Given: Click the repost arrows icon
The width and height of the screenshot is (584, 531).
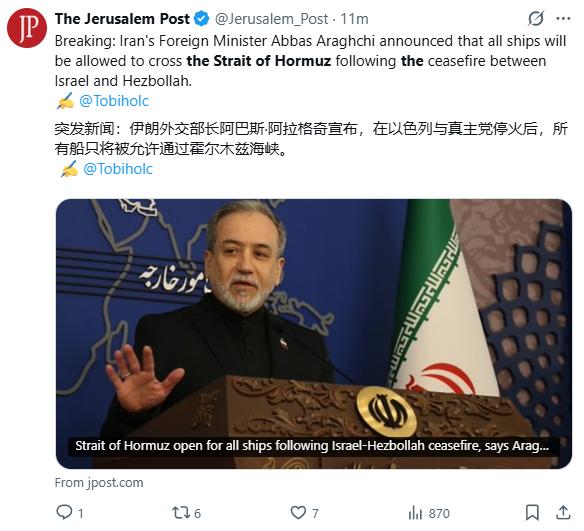Looking at the screenshot, I should [181, 513].
